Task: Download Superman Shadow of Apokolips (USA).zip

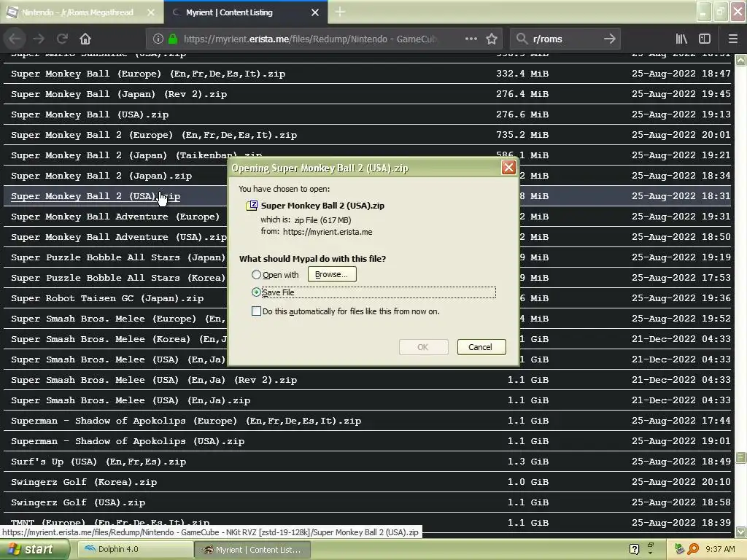Action: coord(128,441)
